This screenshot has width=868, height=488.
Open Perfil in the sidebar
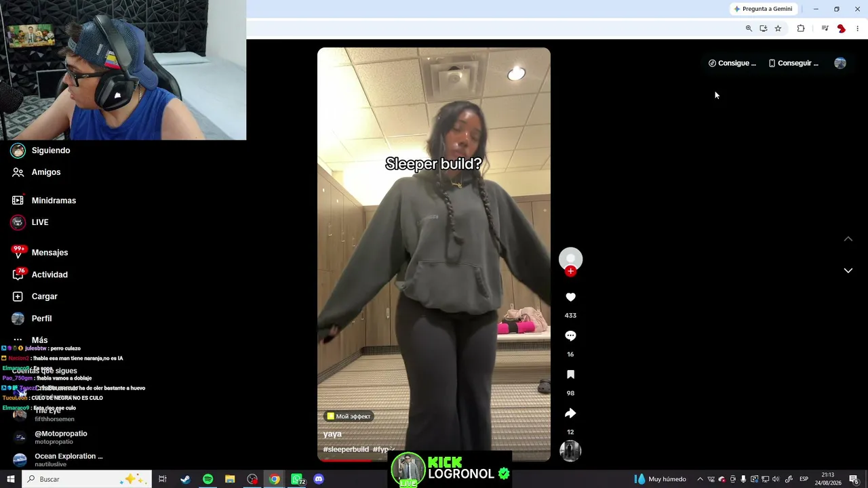pyautogui.click(x=32, y=319)
